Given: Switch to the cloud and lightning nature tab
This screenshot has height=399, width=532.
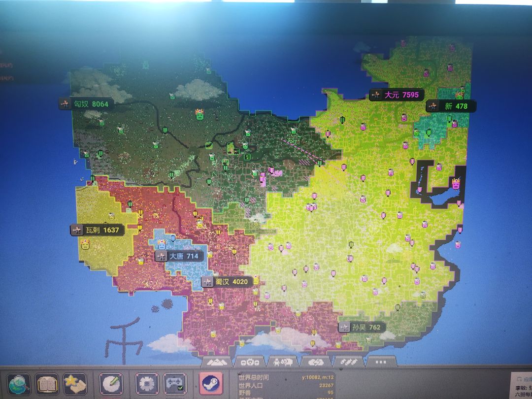Looking at the screenshot, I should [x=316, y=362].
